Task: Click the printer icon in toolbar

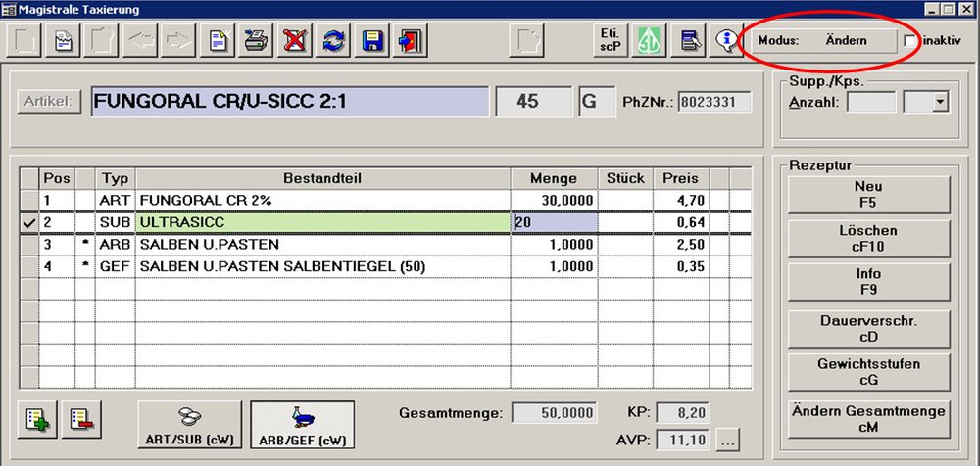Action: (256, 41)
